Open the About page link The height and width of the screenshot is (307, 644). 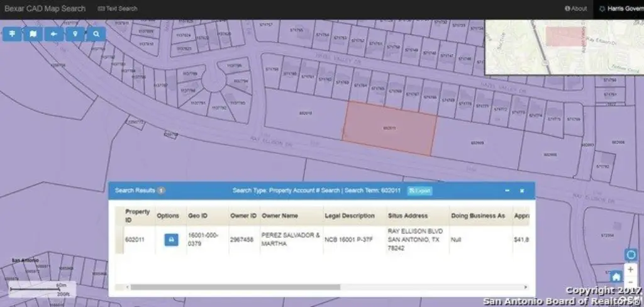pos(576,9)
